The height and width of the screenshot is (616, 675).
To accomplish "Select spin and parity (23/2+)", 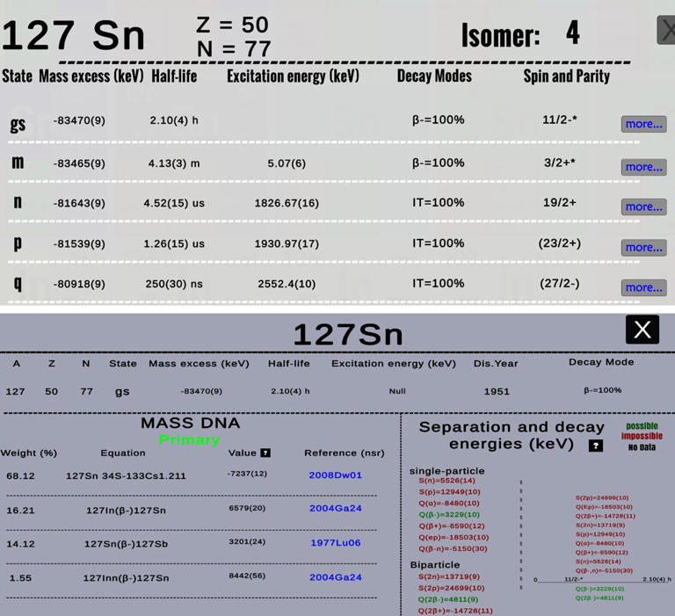I will [x=560, y=243].
